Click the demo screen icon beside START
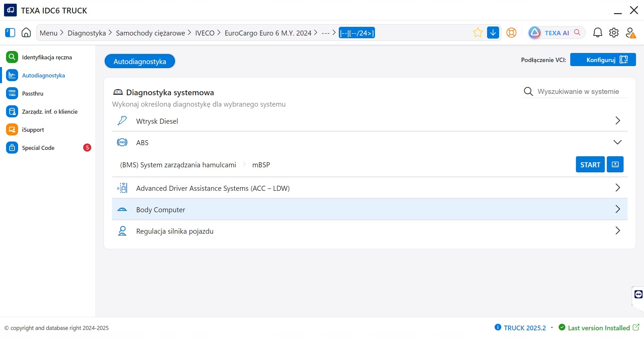The height and width of the screenshot is (338, 644). [615, 164]
